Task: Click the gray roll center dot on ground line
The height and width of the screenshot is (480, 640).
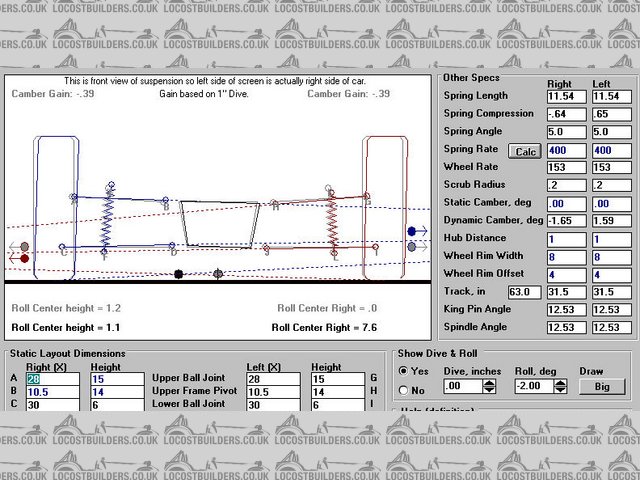Action: pyautogui.click(x=218, y=273)
